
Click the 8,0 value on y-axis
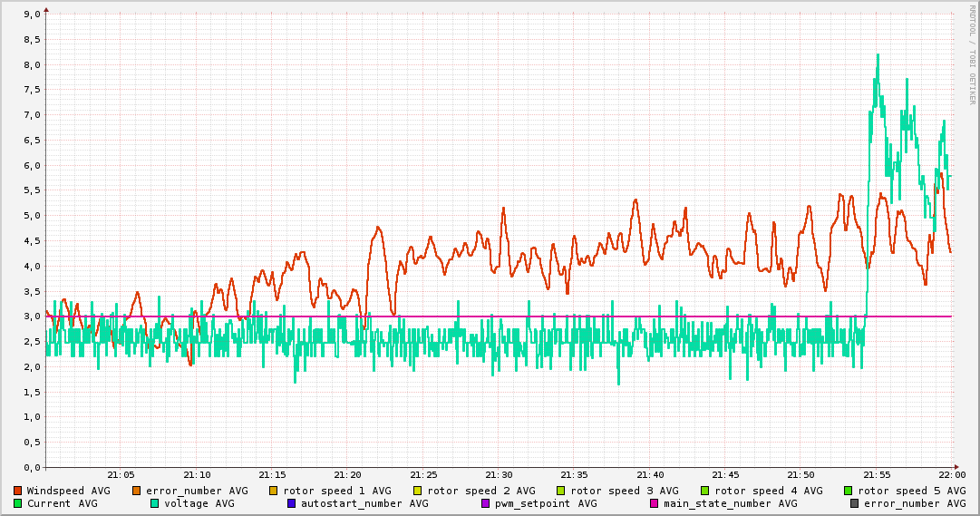[x=31, y=65]
